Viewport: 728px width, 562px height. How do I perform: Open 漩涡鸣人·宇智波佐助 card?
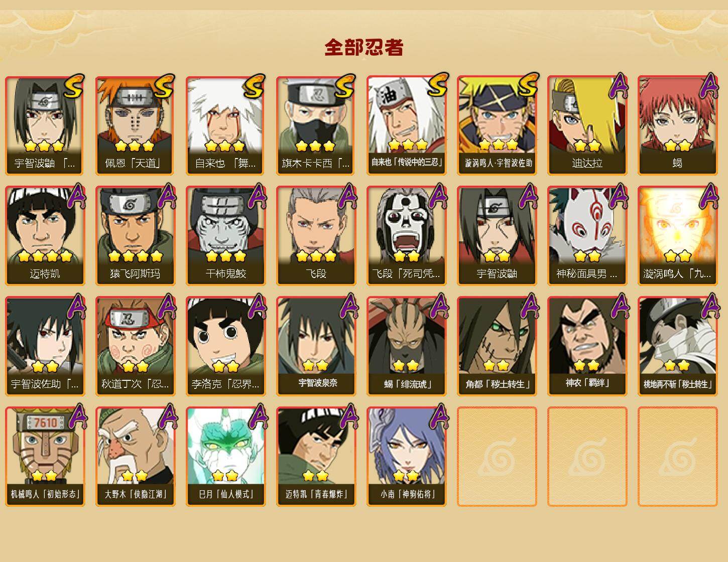coord(497,125)
